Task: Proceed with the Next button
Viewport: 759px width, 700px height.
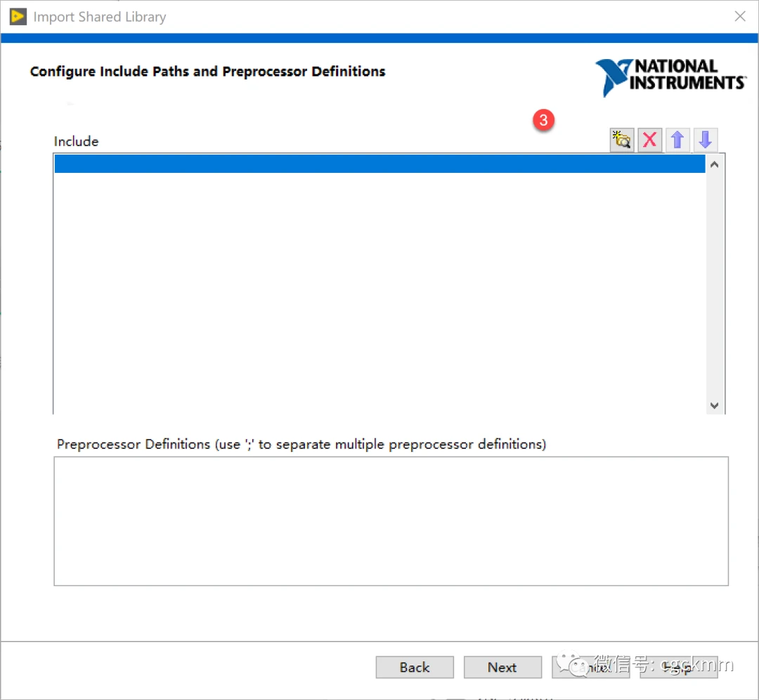Action: click(502, 667)
